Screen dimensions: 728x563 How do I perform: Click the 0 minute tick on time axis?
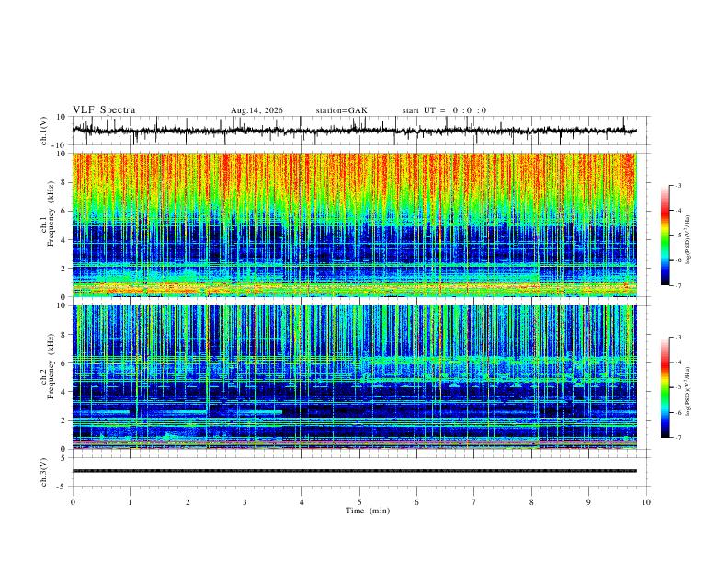pos(73,502)
